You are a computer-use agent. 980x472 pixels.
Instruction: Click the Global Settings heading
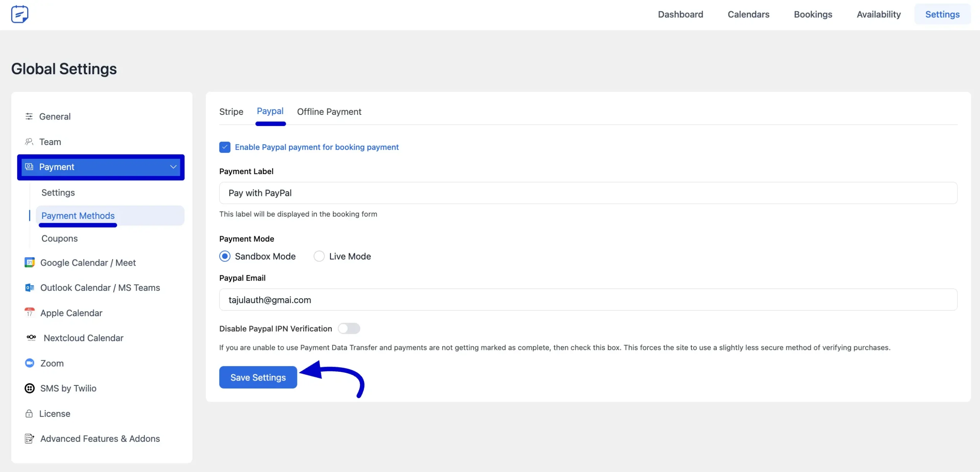64,69
